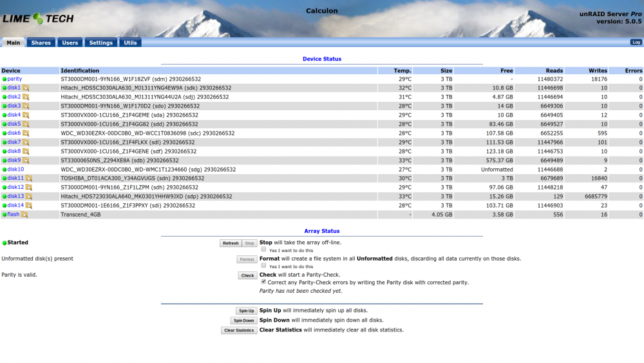
Task: Click the Transcend_4GB identification text
Action: pyautogui.click(x=80, y=215)
